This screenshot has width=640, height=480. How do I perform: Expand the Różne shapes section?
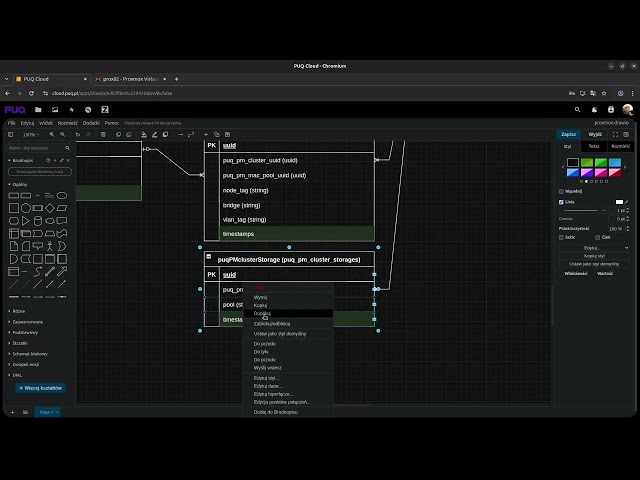point(18,311)
